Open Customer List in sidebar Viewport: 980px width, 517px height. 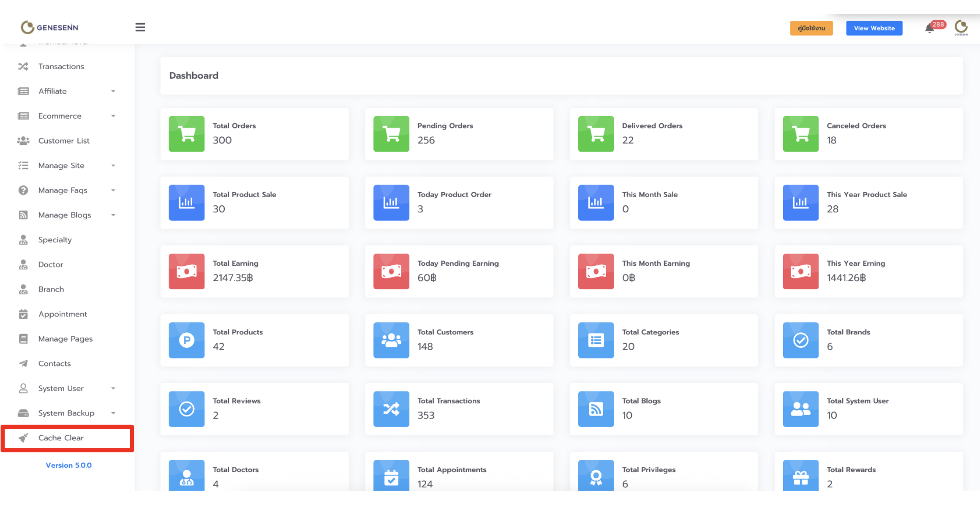point(64,141)
